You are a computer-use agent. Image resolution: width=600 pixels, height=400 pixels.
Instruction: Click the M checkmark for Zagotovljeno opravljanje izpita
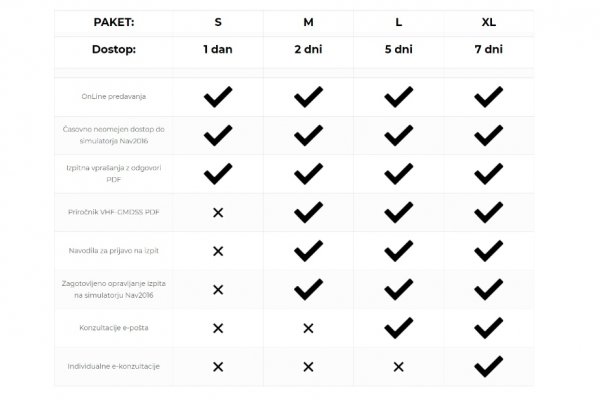click(x=308, y=289)
